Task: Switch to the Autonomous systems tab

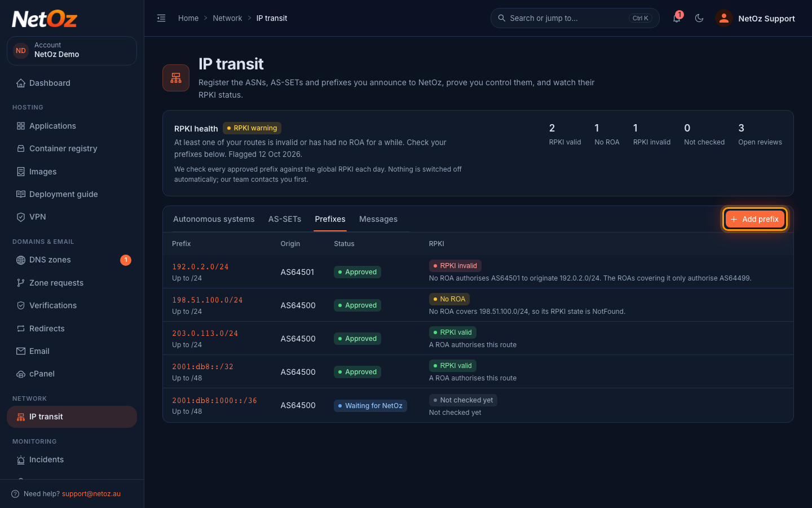Action: point(214,219)
